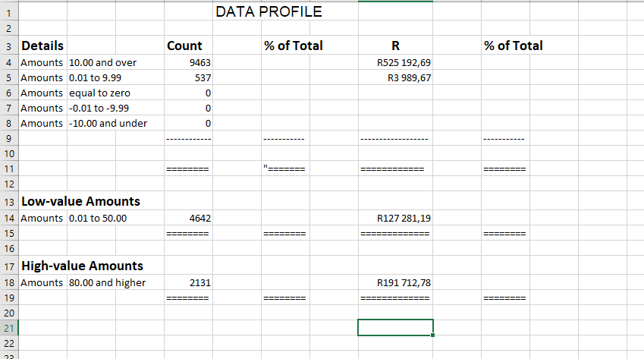644x359 pixels.
Task: Click the equal to zero cell
Action: 99,93
